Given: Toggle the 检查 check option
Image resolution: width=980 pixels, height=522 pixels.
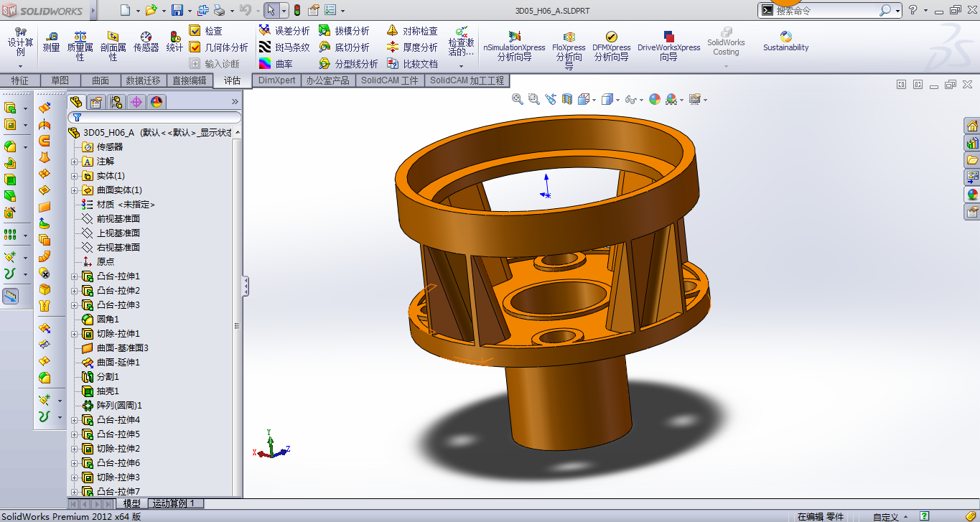Looking at the screenshot, I should pyautogui.click(x=206, y=31).
